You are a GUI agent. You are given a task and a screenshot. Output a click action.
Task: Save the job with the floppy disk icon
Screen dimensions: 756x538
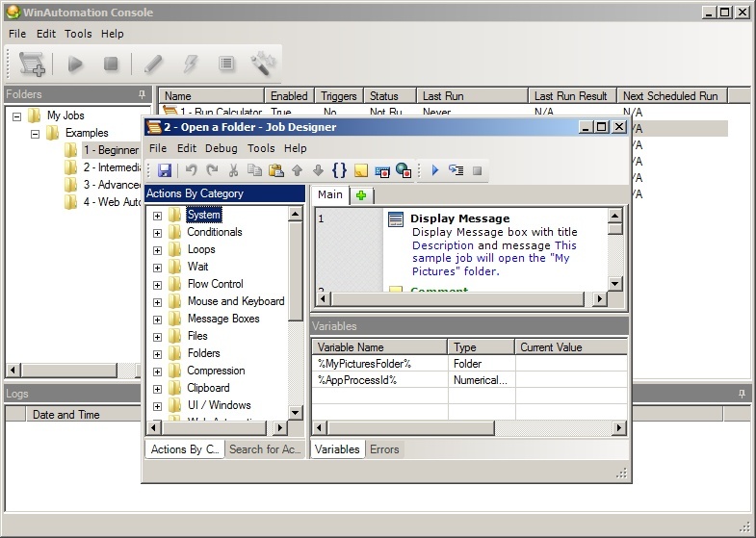(x=165, y=170)
